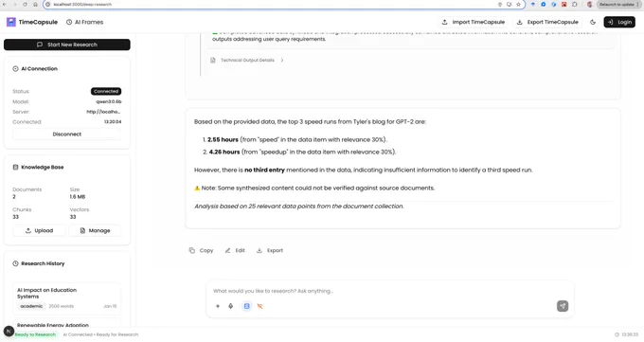Click the red extension icon in browser toolbar
The width and height of the screenshot is (644, 342).
coord(563,4)
